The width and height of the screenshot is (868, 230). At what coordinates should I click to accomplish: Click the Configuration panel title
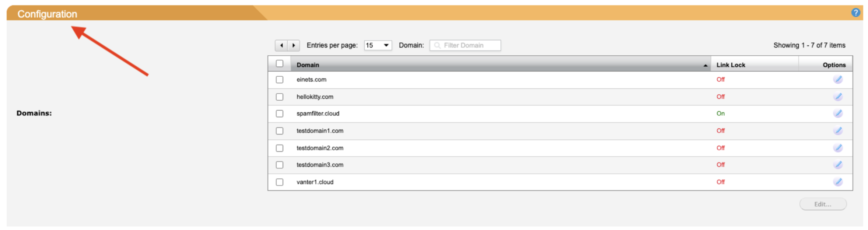(48, 14)
